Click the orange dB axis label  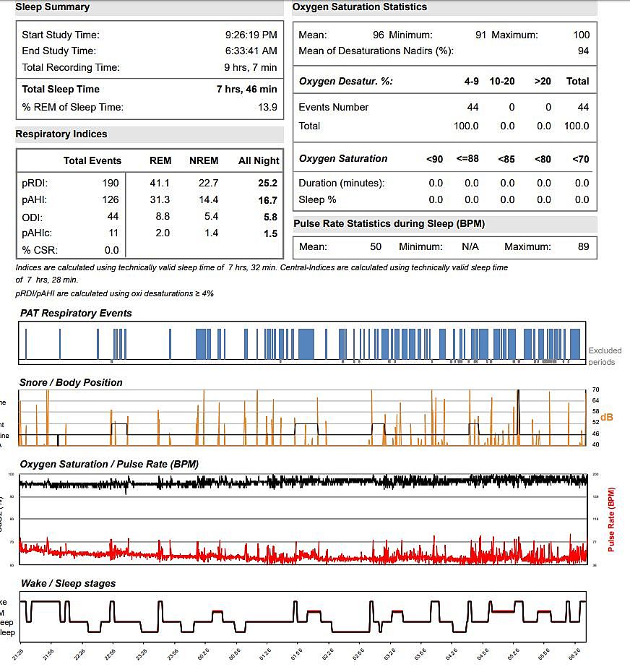(x=606, y=418)
